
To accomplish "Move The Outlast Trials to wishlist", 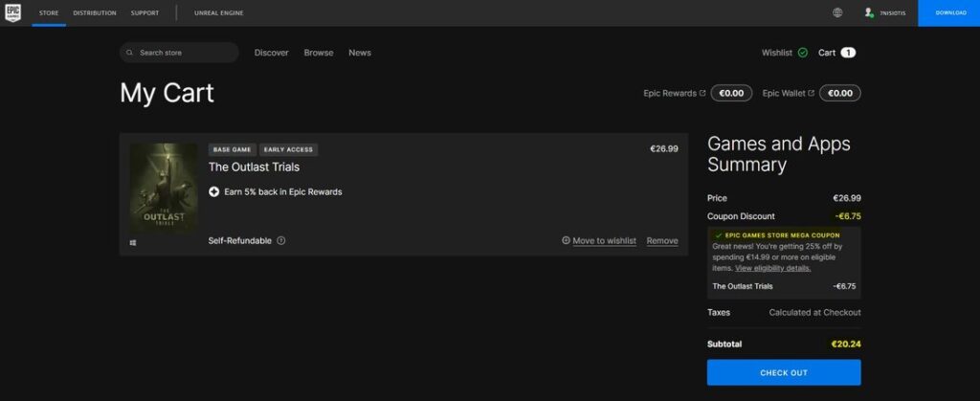I will [604, 241].
